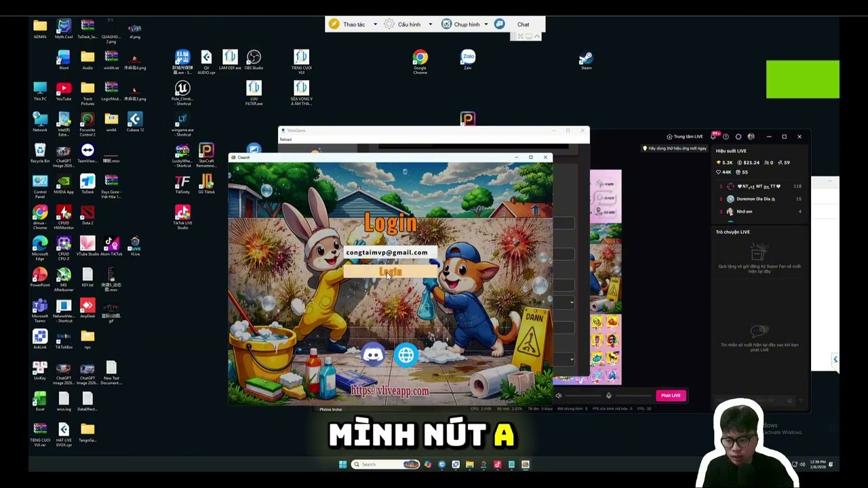Open the Discord icon in CleanIt login
The height and width of the screenshot is (488, 868).
tap(373, 354)
